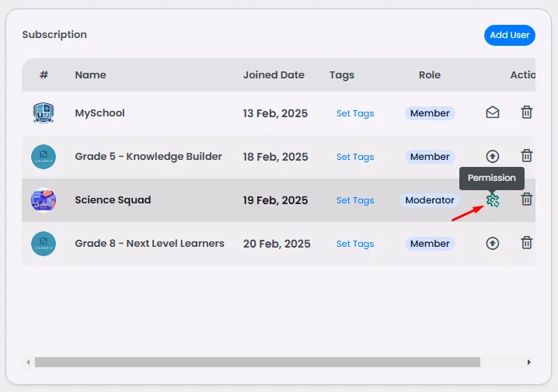Click the Science Squad avatar image
The image size is (558, 392).
tap(44, 200)
